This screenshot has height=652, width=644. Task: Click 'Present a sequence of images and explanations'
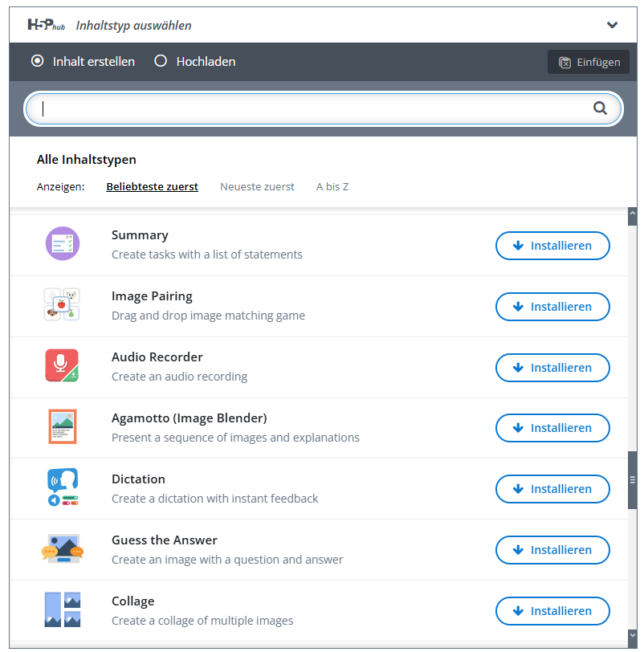click(x=235, y=438)
